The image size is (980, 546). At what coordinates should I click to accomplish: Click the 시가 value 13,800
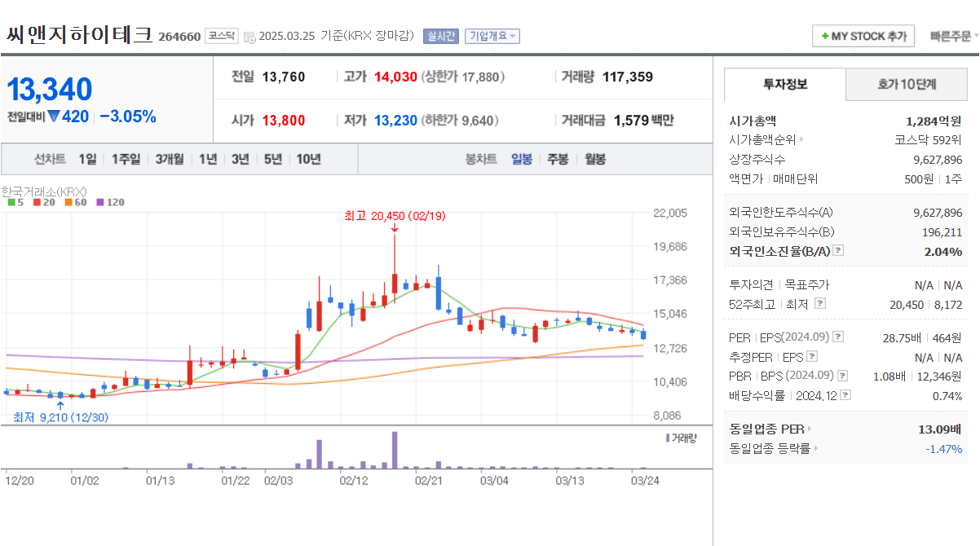click(284, 121)
